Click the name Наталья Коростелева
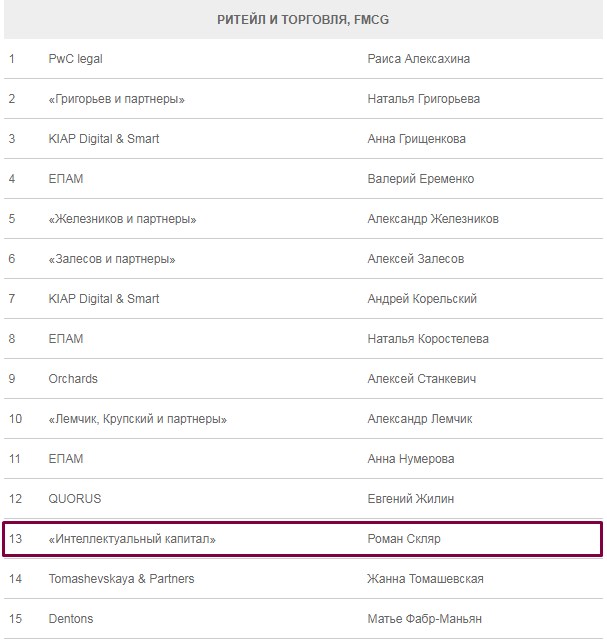This screenshot has width=607, height=642. pyautogui.click(x=428, y=339)
